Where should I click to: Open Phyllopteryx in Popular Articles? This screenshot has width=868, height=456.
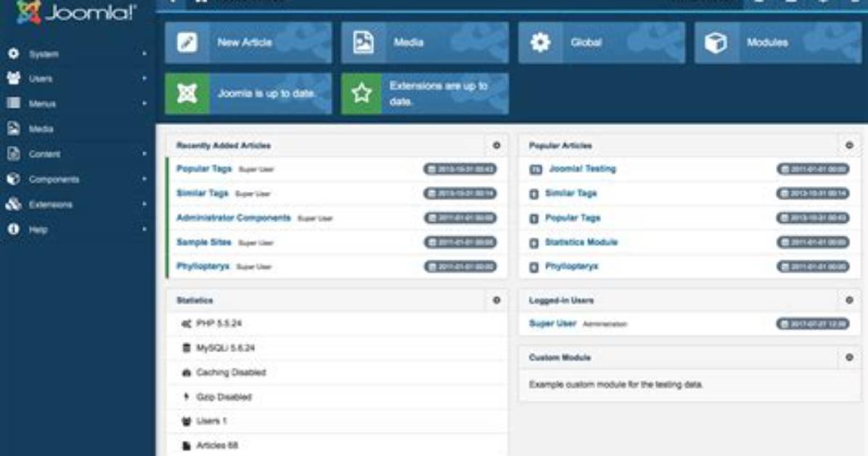click(571, 266)
